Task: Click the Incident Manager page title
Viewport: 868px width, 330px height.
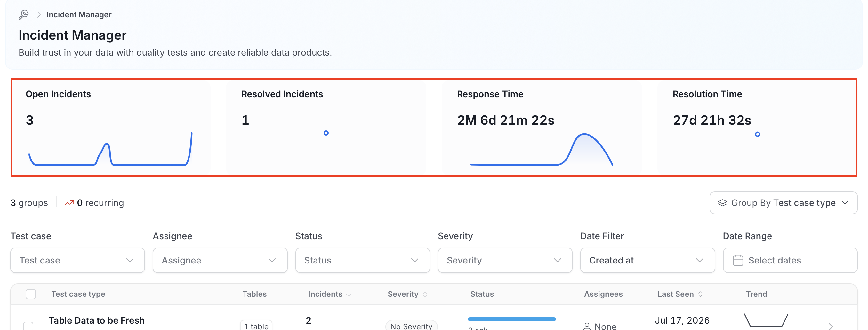Action: [x=72, y=35]
